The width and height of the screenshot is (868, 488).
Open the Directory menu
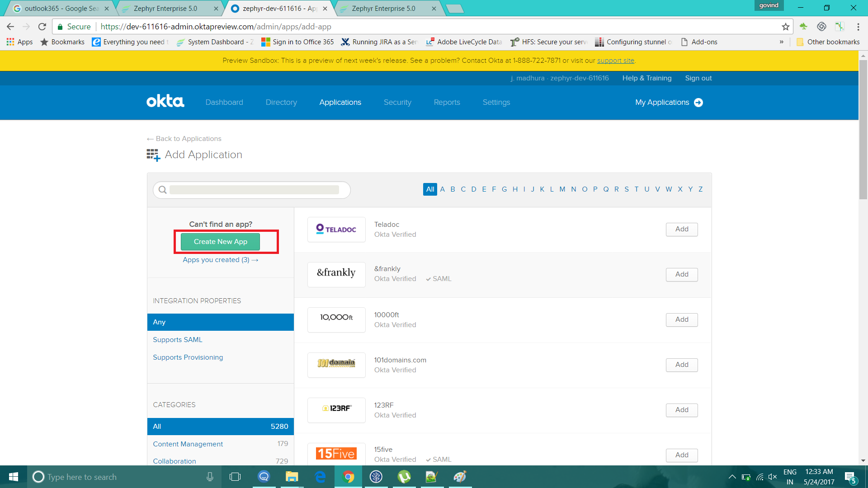pyautogui.click(x=281, y=103)
